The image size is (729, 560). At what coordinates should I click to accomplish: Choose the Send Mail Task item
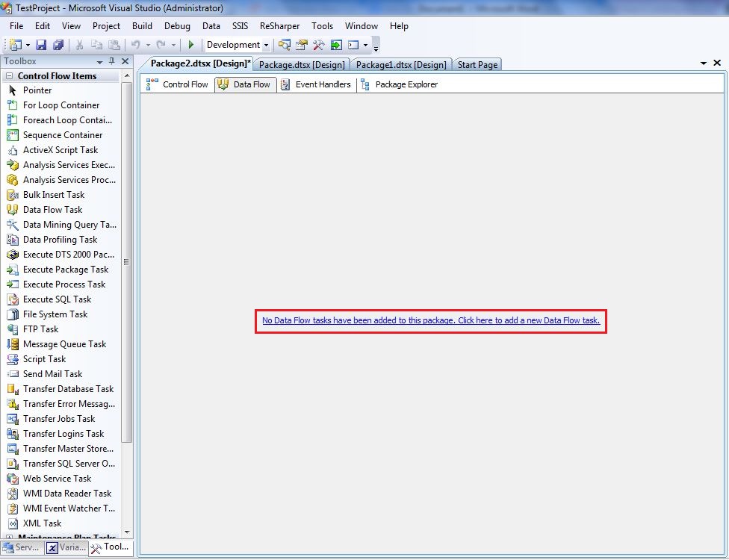coord(52,374)
